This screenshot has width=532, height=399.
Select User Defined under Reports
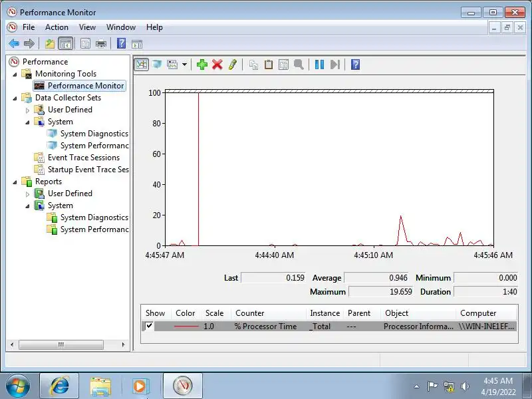pyautogui.click(x=70, y=194)
